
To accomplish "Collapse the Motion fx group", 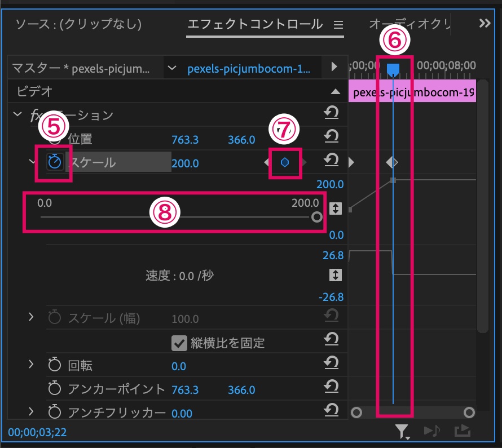I will click(x=17, y=114).
